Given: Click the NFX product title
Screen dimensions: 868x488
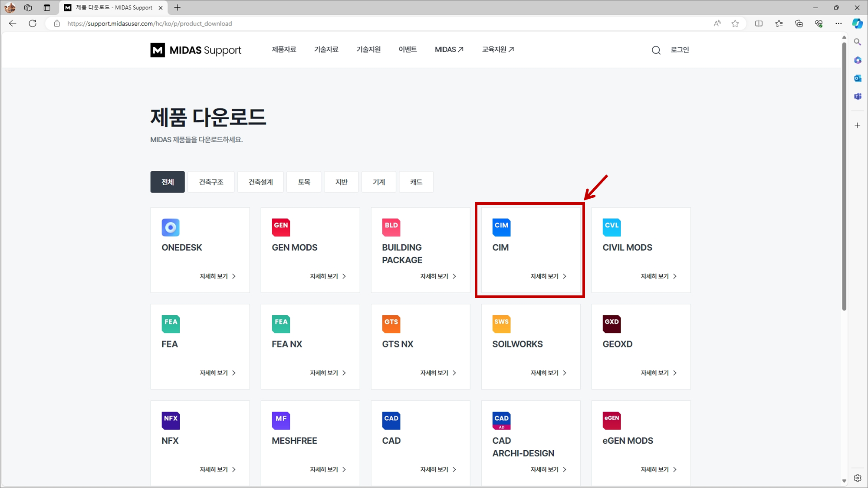Looking at the screenshot, I should tap(170, 441).
